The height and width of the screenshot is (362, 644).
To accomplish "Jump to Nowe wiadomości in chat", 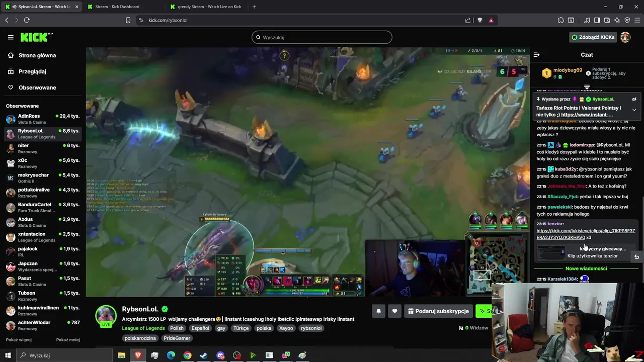I will coord(586,268).
